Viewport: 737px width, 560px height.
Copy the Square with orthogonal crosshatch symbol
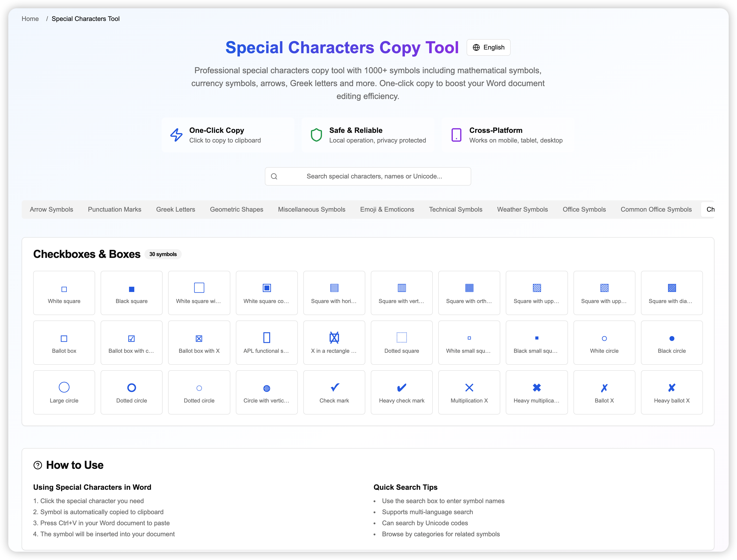click(x=469, y=293)
